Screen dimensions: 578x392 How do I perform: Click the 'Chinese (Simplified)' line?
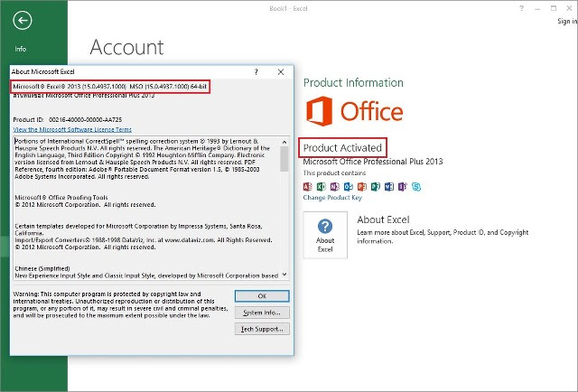42,268
